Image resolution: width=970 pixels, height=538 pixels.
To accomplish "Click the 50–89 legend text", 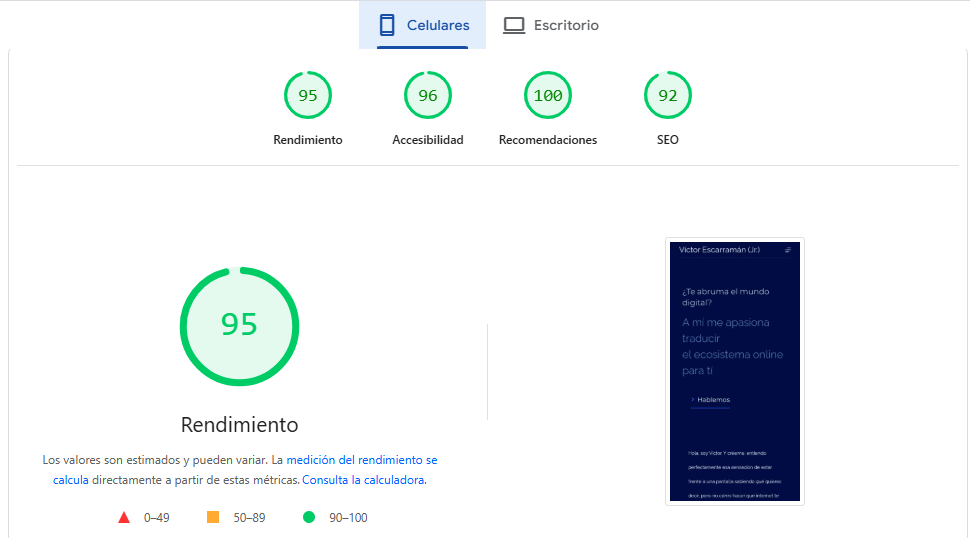I will click(249, 518).
